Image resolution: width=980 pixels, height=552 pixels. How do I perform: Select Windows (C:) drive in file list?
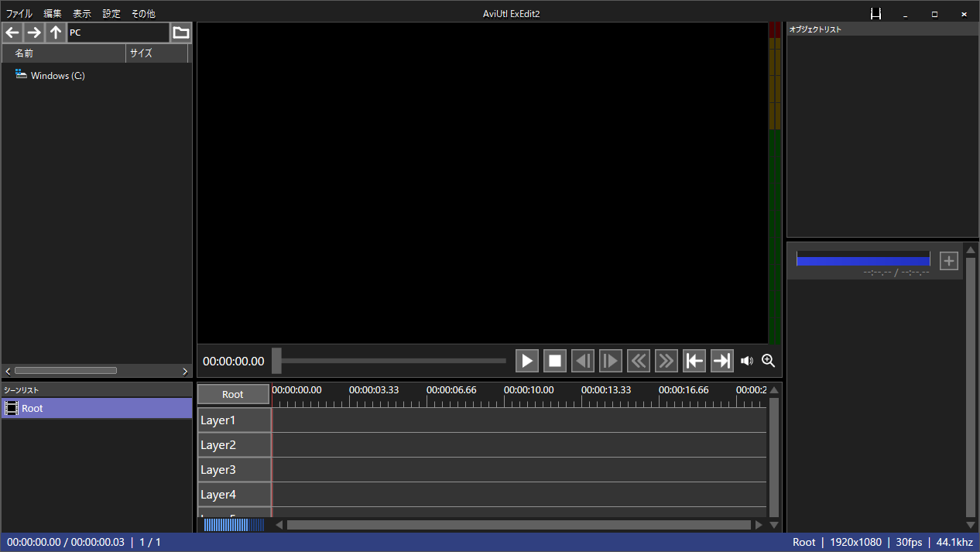(x=57, y=76)
